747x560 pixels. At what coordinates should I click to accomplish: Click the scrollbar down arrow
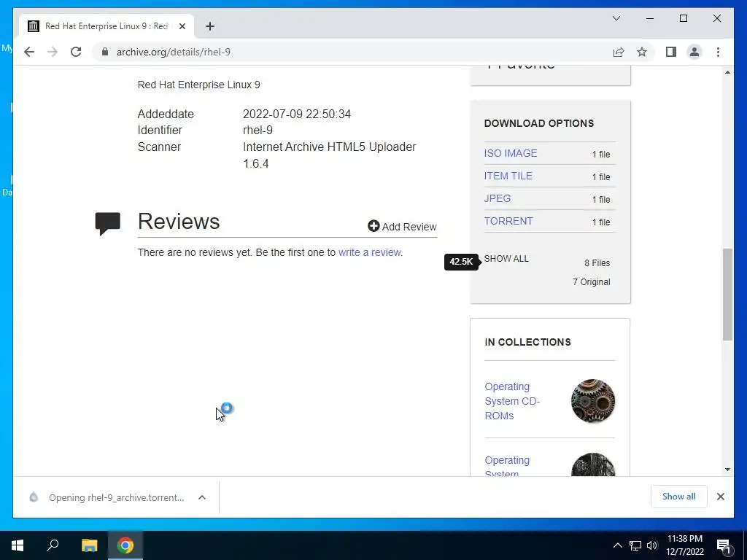[727, 469]
